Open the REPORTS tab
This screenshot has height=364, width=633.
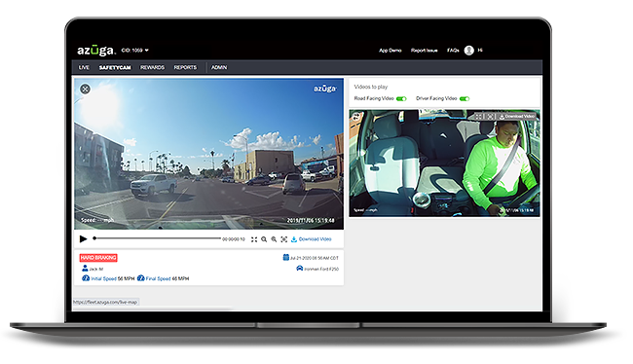coord(185,67)
